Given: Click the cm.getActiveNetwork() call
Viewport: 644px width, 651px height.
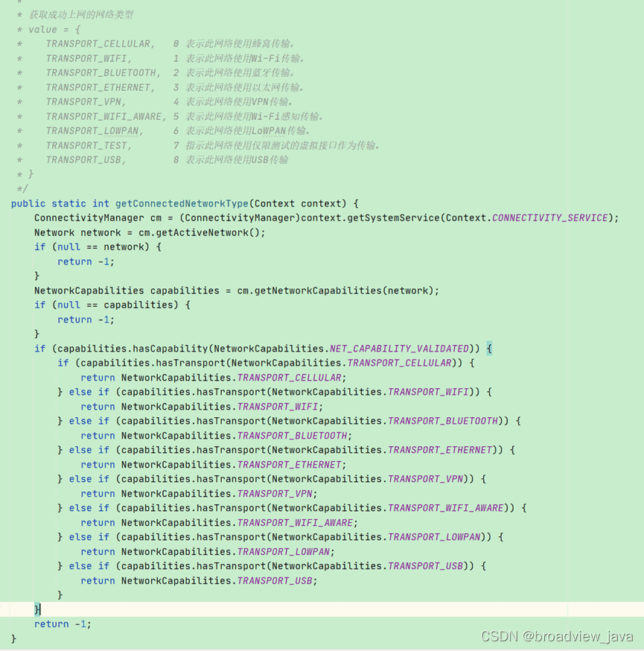Looking at the screenshot, I should (x=200, y=232).
